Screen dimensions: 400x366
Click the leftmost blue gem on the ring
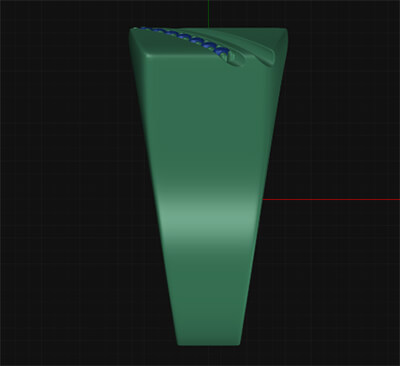pyautogui.click(x=144, y=29)
